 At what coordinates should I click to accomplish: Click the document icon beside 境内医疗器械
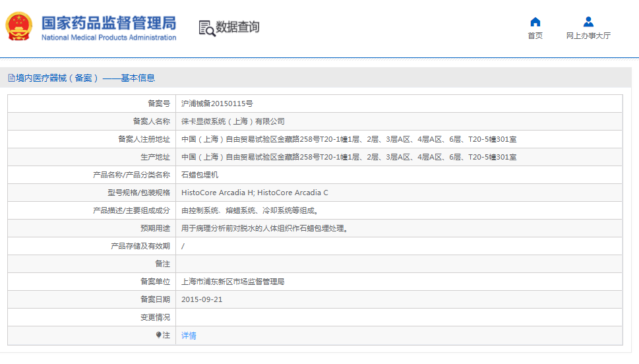pyautogui.click(x=11, y=78)
